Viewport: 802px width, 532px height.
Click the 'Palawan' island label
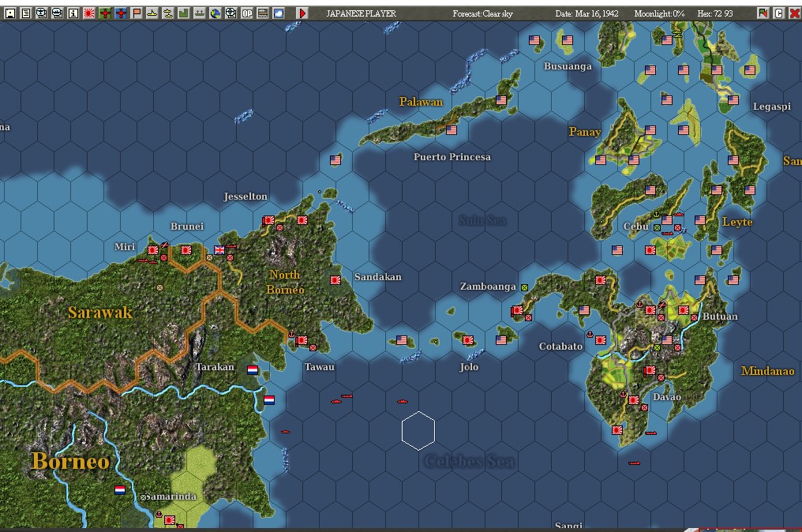[x=421, y=102]
